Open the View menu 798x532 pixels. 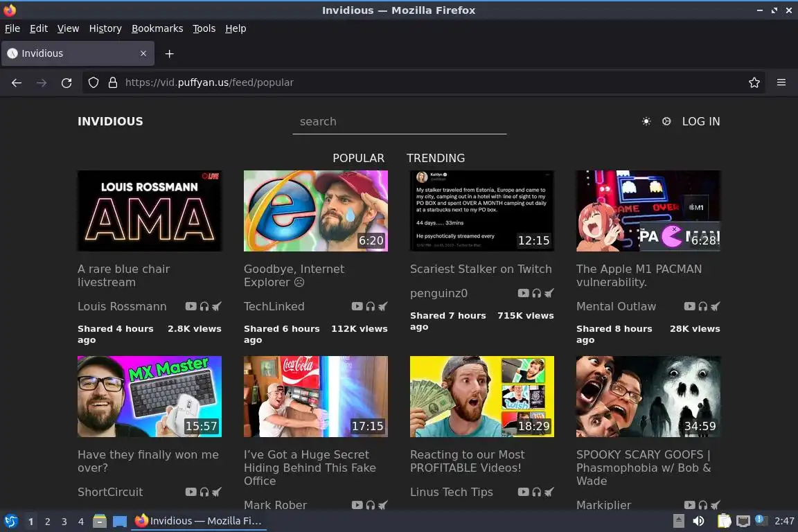point(68,28)
